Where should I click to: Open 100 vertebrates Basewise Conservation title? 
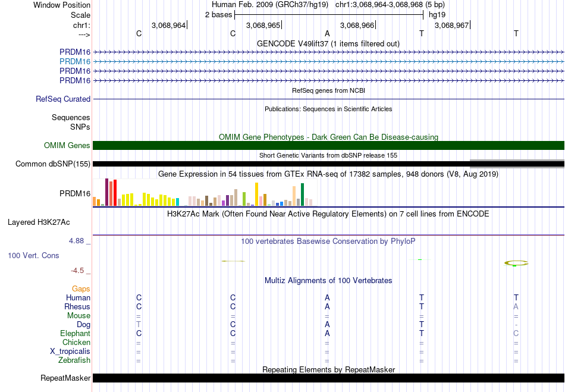328,241
